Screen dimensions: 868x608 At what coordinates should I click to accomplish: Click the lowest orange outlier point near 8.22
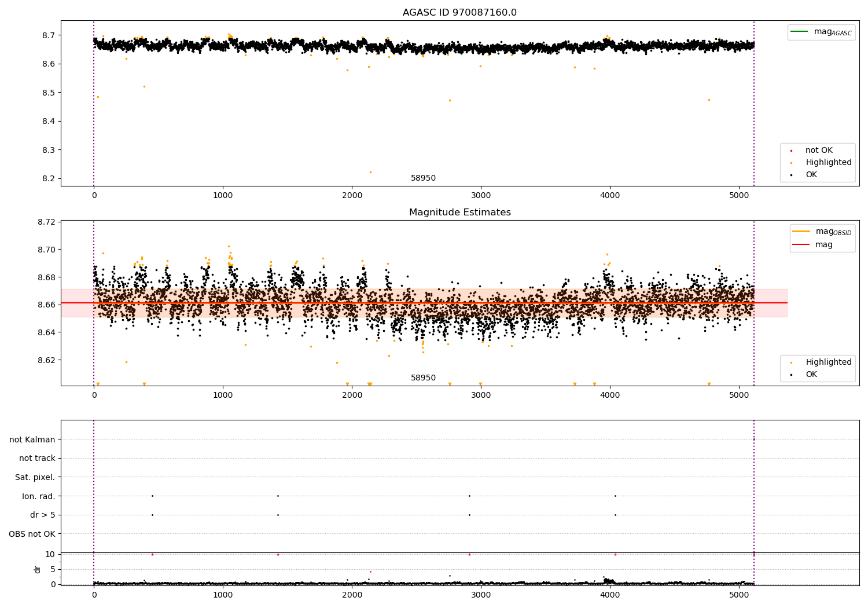point(371,172)
